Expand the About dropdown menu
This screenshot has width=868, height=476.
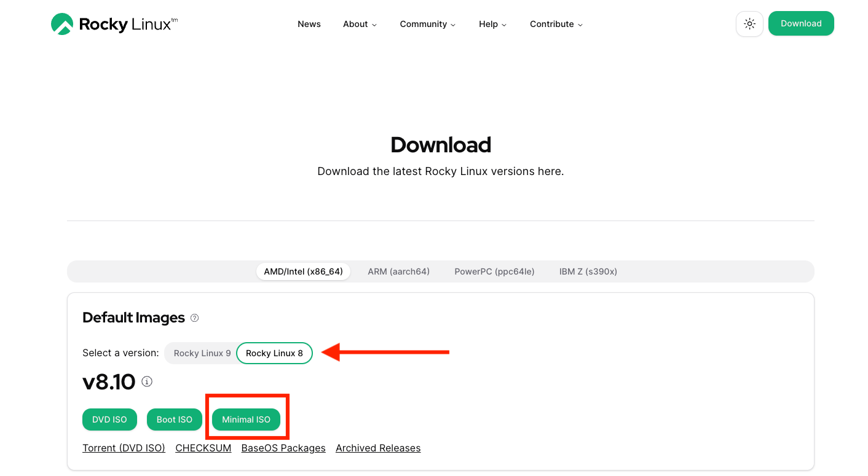coord(360,24)
